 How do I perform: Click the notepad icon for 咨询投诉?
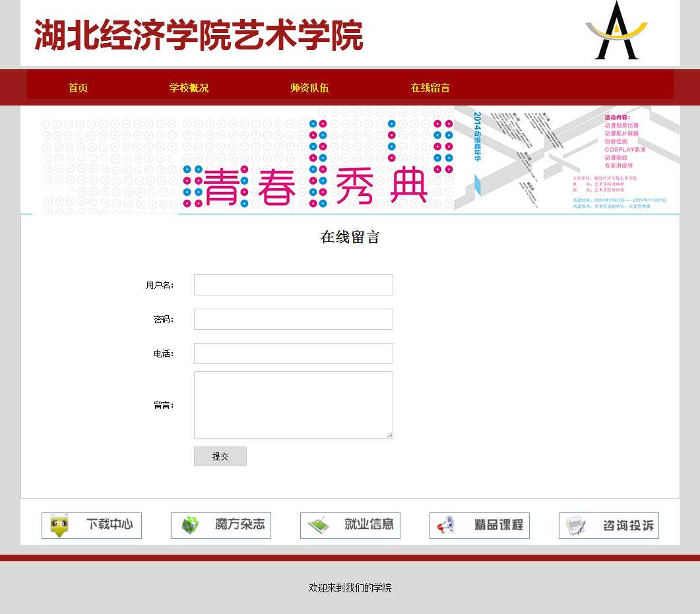tap(576, 526)
